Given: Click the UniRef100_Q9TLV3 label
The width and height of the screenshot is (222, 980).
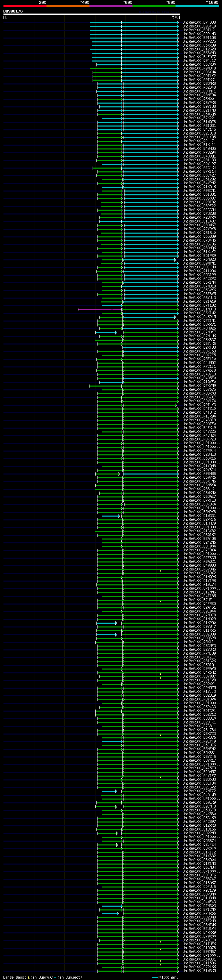Looking at the screenshot, I should (x=199, y=405).
